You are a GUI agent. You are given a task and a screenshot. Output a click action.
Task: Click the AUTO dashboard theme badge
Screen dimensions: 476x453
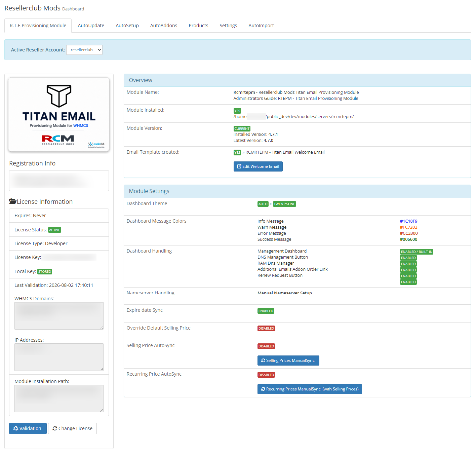263,204
